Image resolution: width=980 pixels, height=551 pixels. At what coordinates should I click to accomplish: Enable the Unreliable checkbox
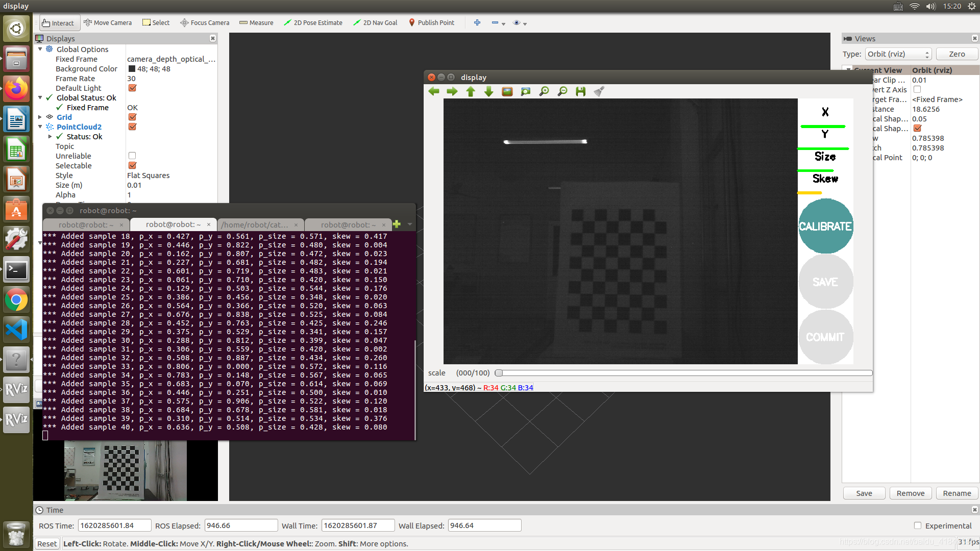[x=132, y=156]
